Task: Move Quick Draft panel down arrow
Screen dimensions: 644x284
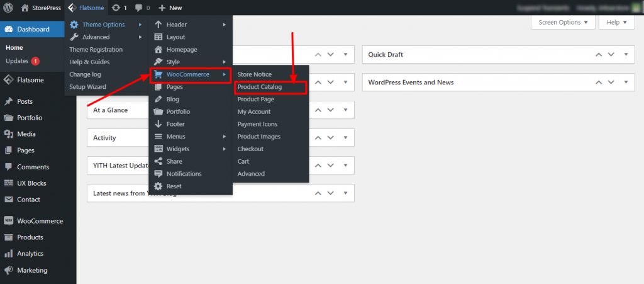Action: coord(611,54)
